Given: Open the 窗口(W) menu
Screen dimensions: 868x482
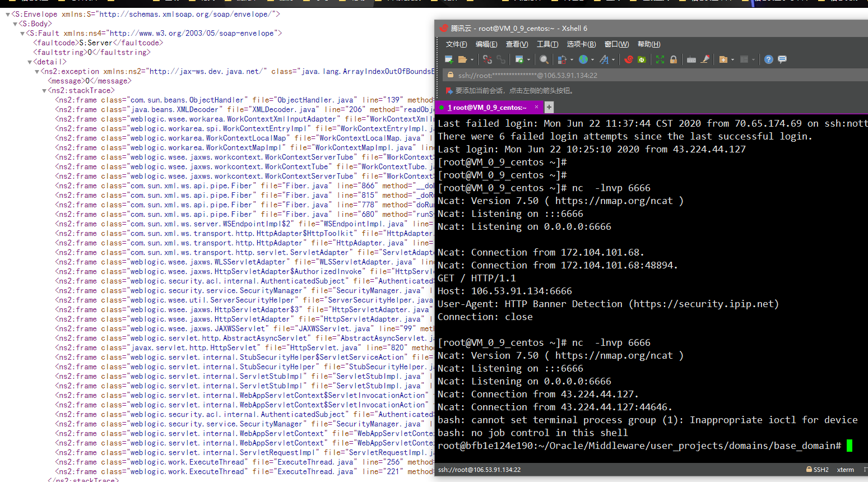Looking at the screenshot, I should point(616,44).
